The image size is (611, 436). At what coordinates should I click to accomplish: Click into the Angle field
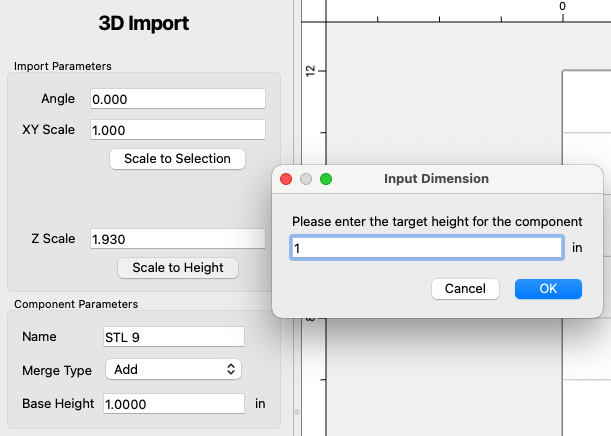pyautogui.click(x=177, y=99)
